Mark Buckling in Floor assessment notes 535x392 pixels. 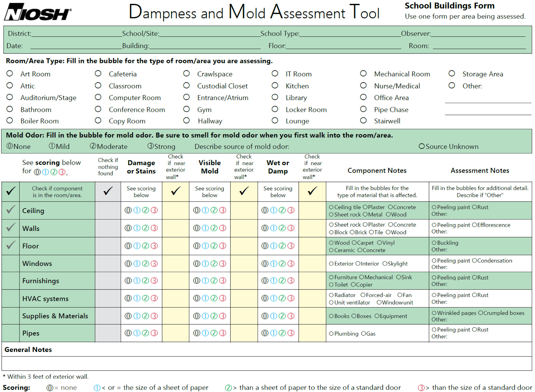[x=434, y=243]
